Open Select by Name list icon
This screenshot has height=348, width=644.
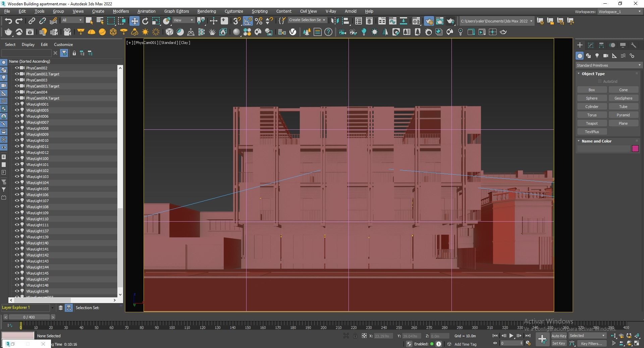pyautogui.click(x=100, y=21)
